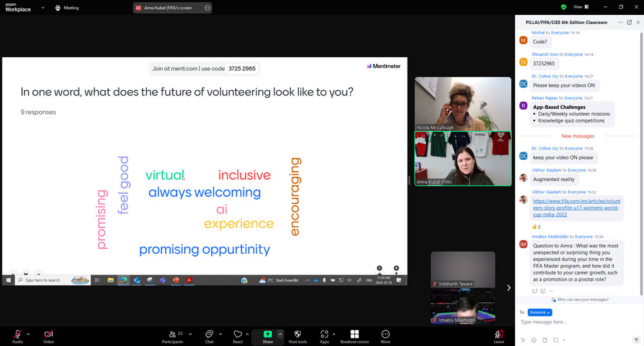Click the green Share screen button
The width and height of the screenshot is (644, 346).
267,334
